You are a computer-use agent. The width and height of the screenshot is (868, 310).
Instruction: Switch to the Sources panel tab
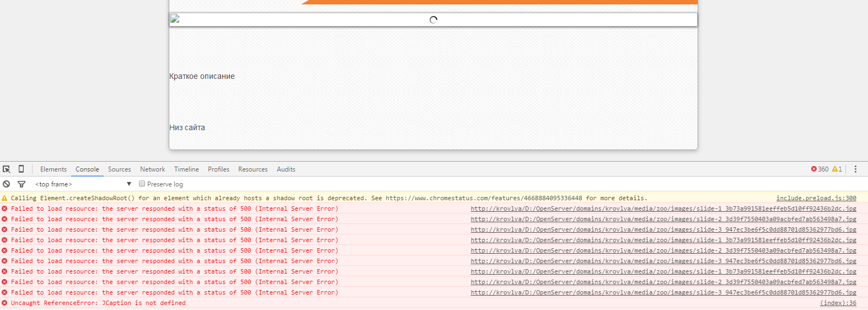[x=119, y=169]
